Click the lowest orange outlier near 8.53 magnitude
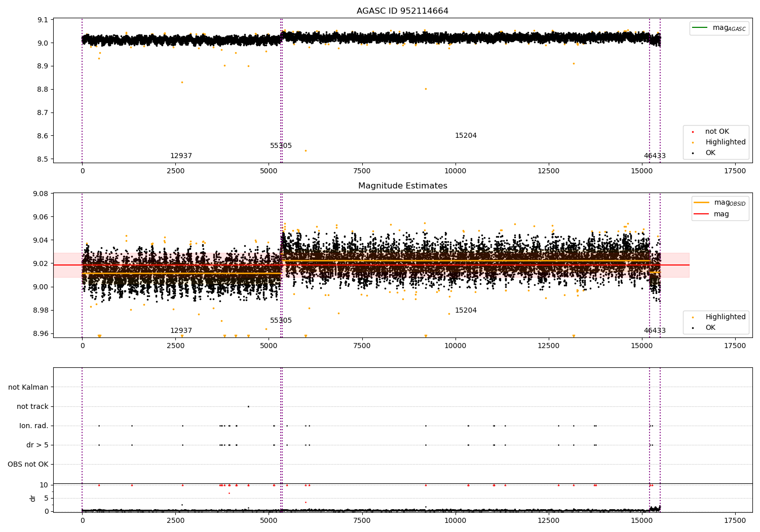760x532 pixels. (x=306, y=150)
